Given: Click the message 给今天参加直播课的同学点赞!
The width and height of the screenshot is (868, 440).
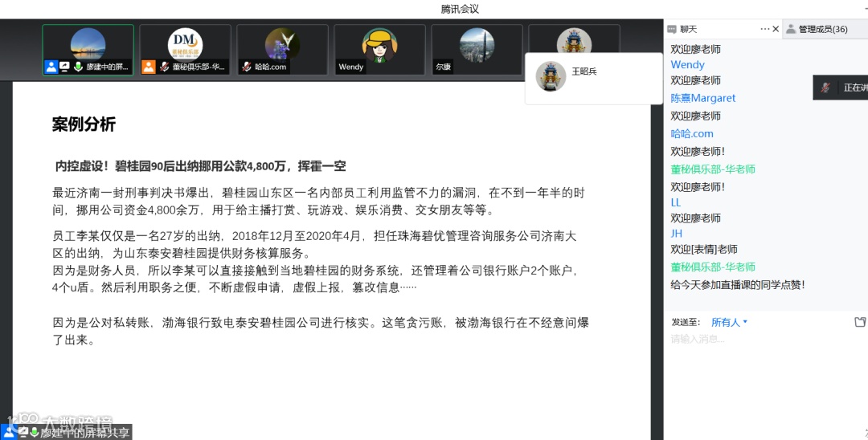Looking at the screenshot, I should click(738, 285).
